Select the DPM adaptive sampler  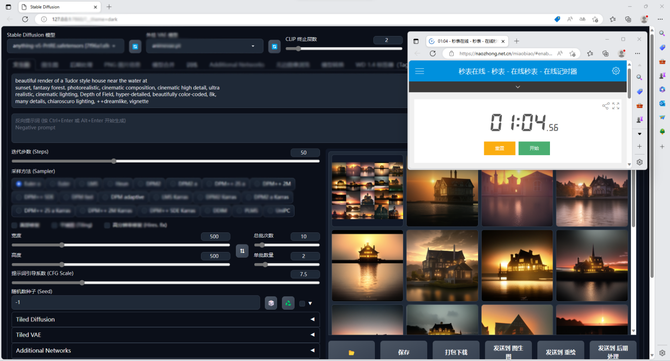point(123,197)
